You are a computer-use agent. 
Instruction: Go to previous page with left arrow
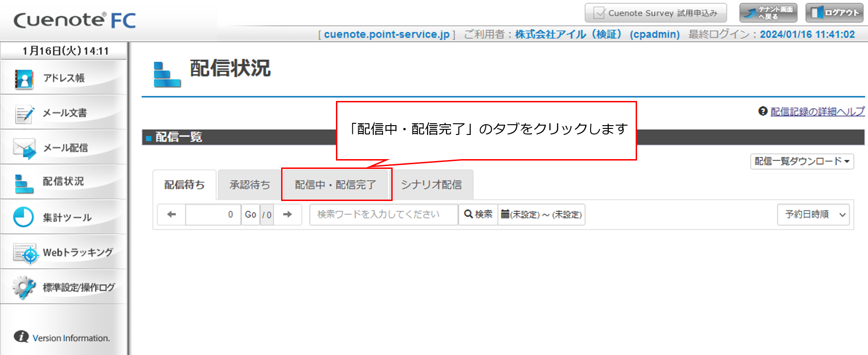(x=171, y=214)
